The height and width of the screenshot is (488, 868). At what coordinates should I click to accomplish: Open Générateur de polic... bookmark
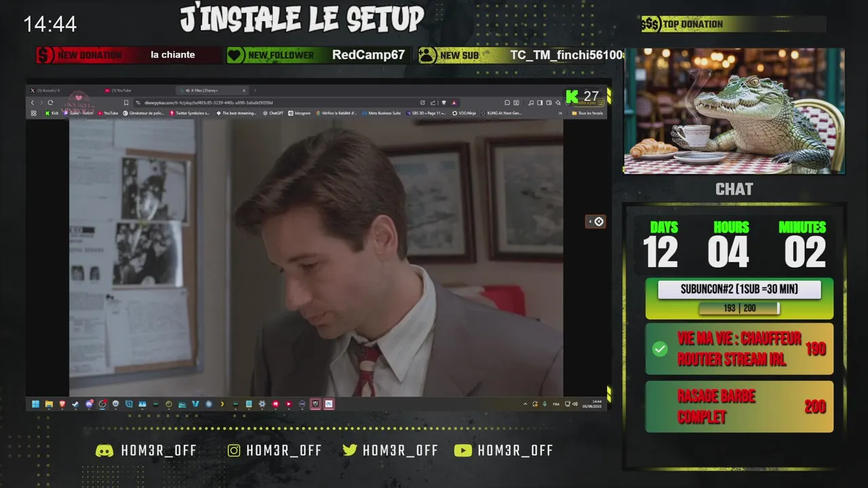pos(144,113)
